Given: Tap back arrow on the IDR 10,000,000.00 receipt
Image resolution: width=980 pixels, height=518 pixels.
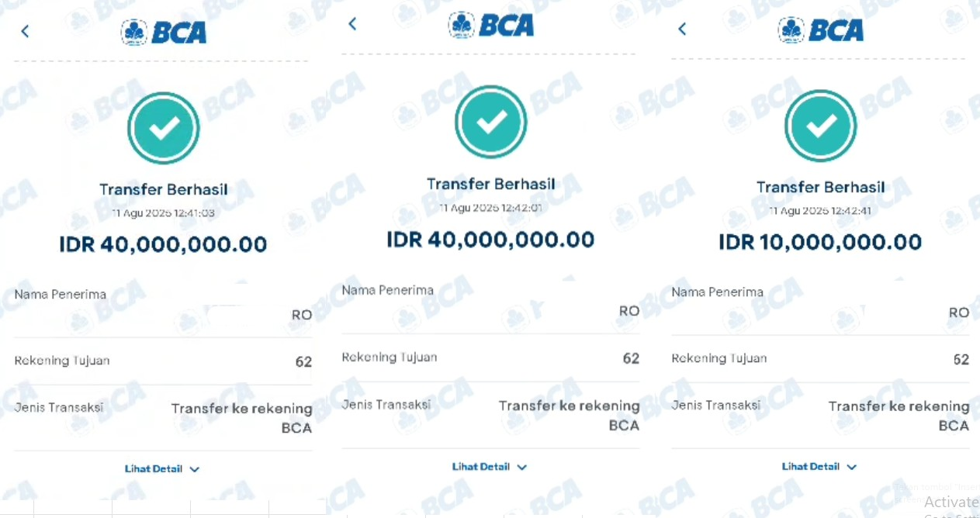Looking at the screenshot, I should (682, 29).
